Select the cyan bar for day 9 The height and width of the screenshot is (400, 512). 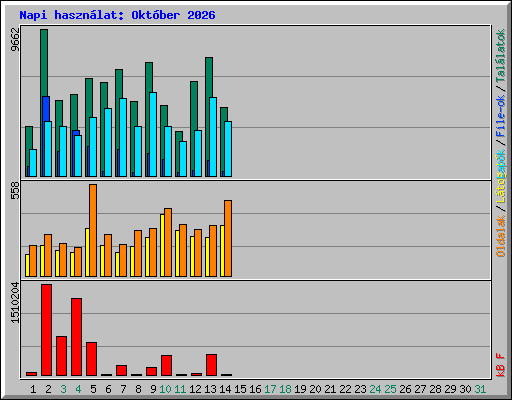[x=153, y=134]
